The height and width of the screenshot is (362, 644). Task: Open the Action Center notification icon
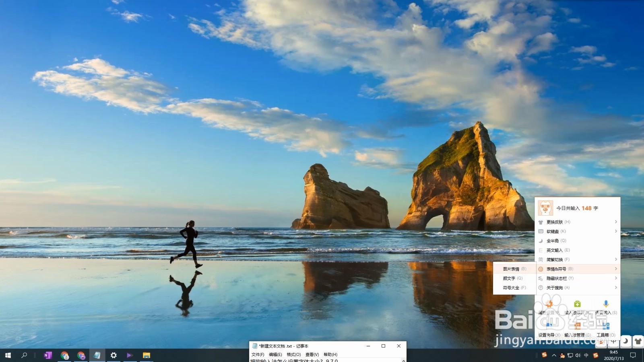pyautogui.click(x=633, y=355)
